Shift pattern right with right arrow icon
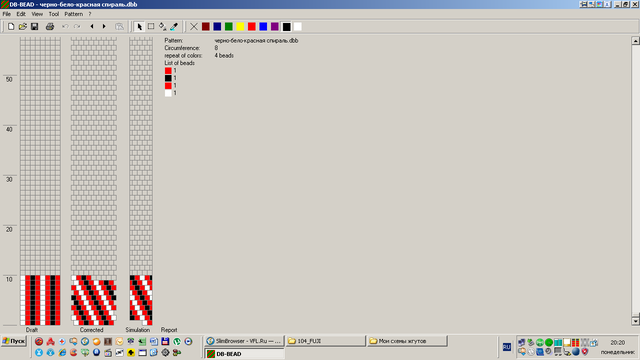The height and width of the screenshot is (360, 640). coord(104,27)
